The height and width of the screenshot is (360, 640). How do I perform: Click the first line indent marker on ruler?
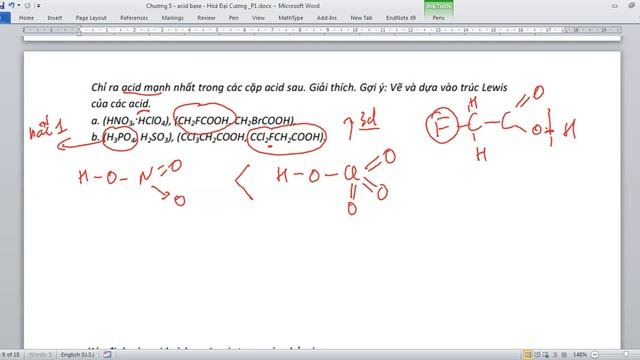pos(79,28)
